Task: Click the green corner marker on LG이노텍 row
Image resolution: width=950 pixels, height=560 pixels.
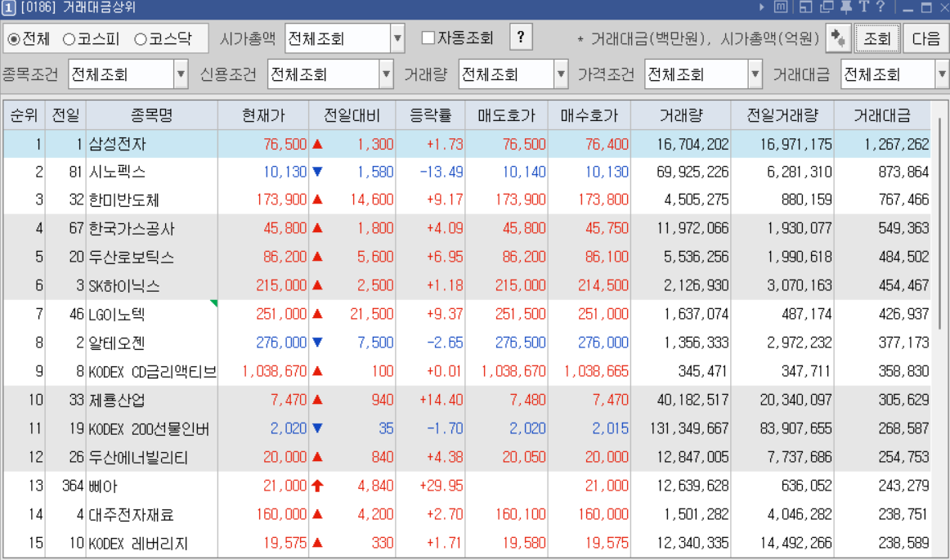Action: tap(214, 303)
